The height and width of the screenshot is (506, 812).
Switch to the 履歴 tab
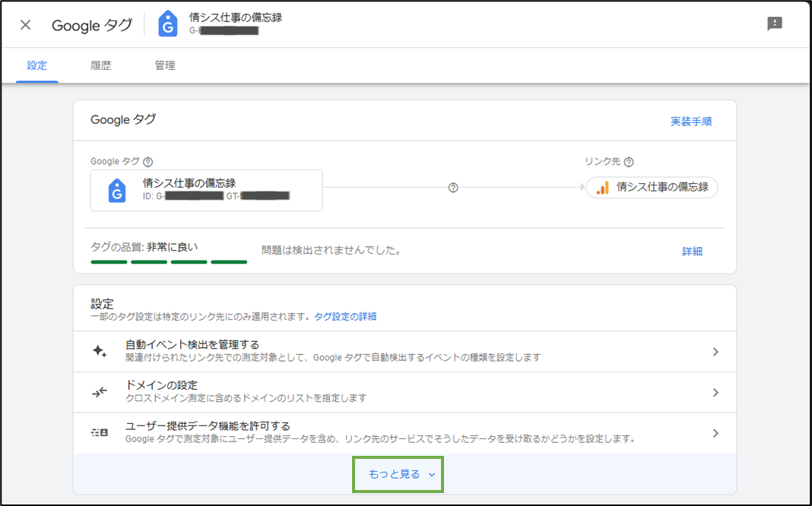click(x=100, y=65)
